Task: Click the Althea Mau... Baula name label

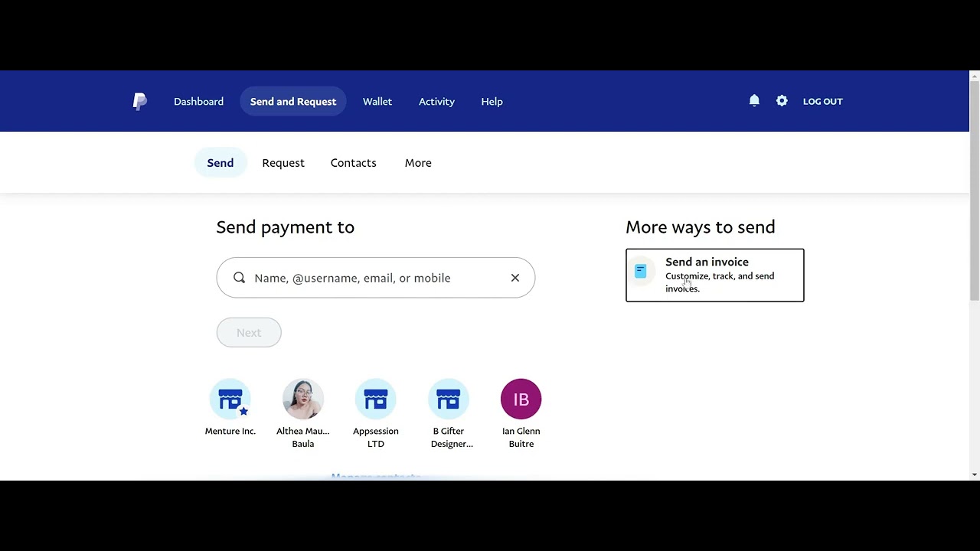Action: [x=303, y=437]
